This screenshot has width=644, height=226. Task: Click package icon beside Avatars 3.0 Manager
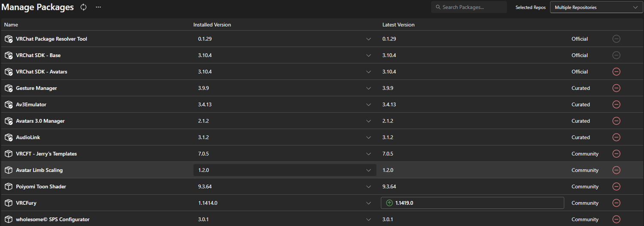coord(9,121)
